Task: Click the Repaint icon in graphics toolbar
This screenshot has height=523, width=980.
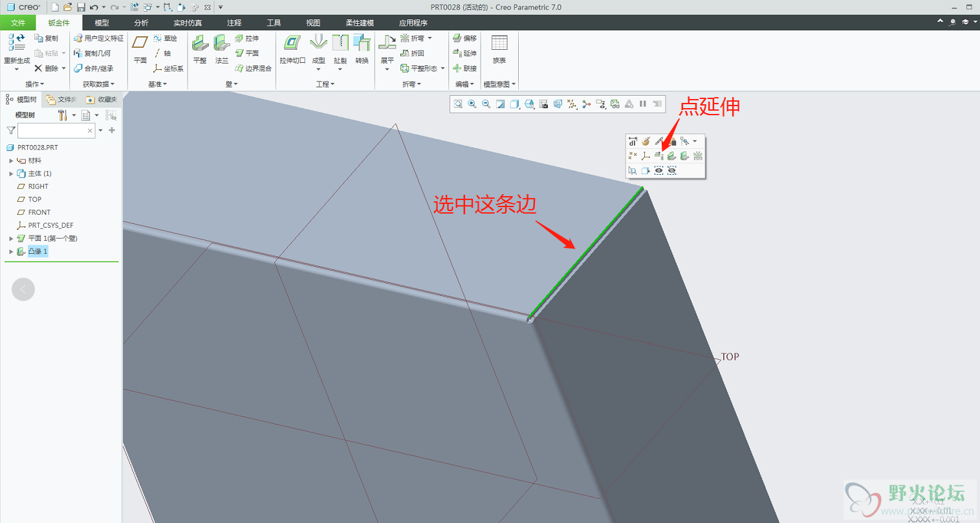Action: point(500,104)
